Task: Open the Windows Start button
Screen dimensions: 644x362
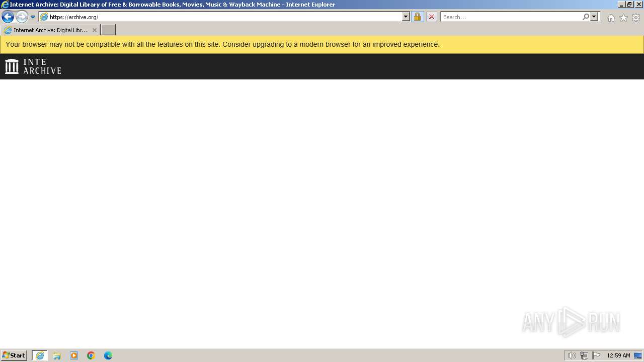Action: point(14,355)
